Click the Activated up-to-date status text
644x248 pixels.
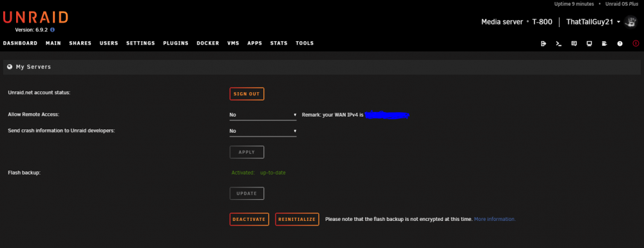coord(258,173)
